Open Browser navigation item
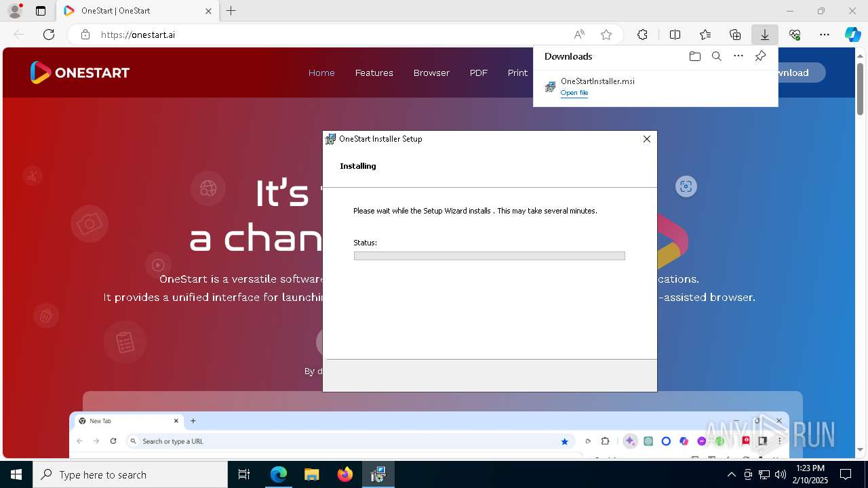The width and height of the screenshot is (868, 488). click(x=431, y=73)
